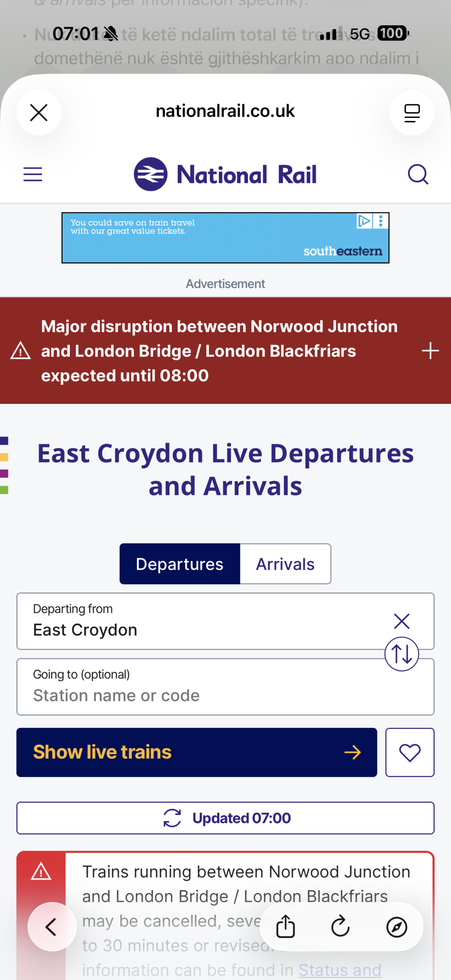
Task: Open page in Safari compass icon
Action: tap(396, 927)
